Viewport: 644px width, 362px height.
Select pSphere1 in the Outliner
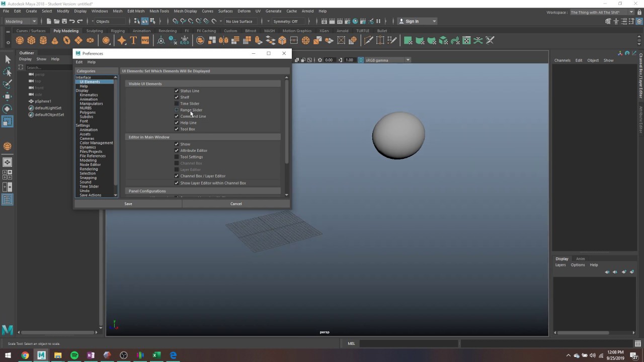point(43,101)
